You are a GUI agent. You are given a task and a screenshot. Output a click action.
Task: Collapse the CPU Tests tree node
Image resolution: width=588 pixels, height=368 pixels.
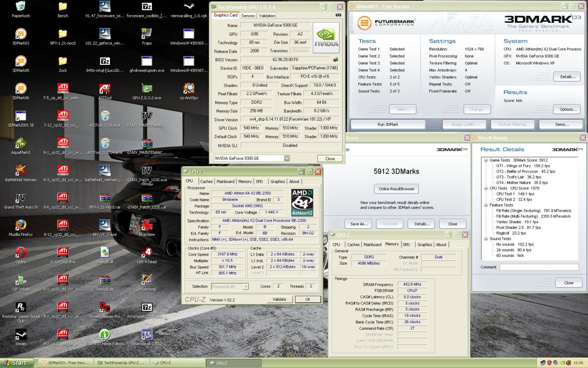click(486, 188)
